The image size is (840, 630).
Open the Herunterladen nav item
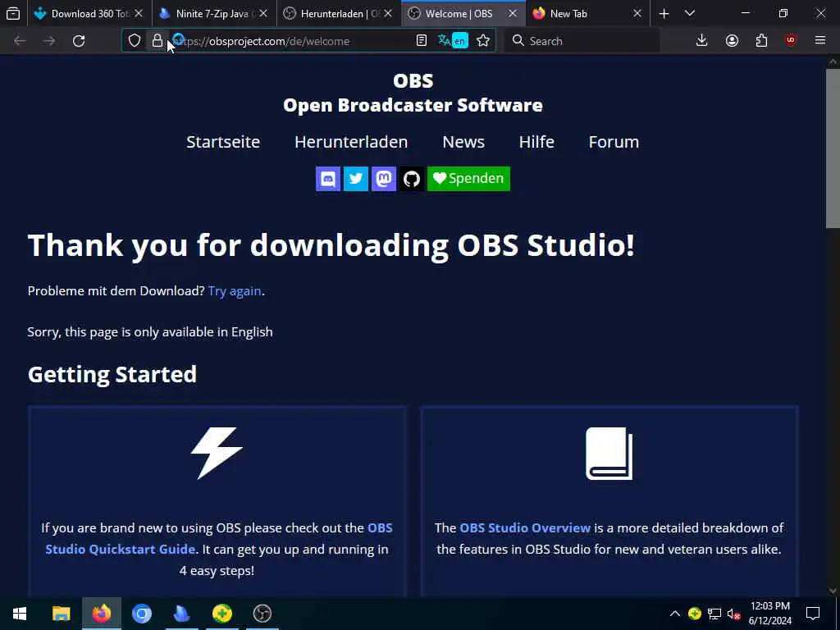tap(351, 142)
